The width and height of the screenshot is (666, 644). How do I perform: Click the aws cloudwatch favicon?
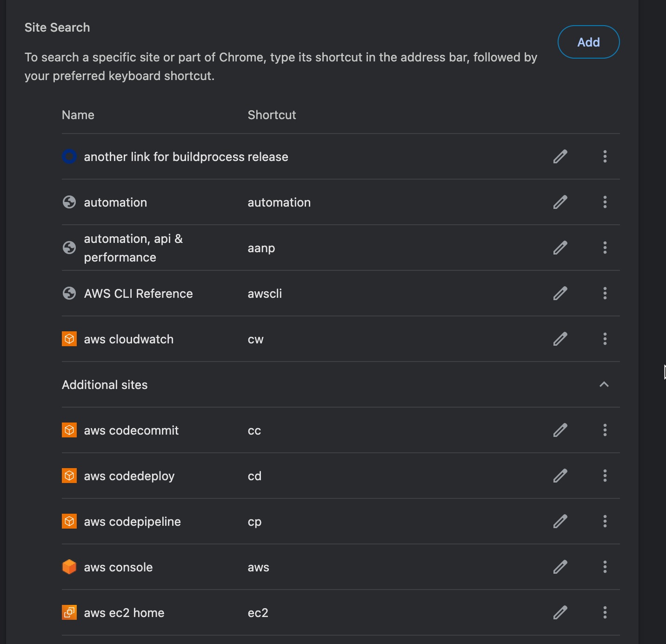click(x=69, y=339)
